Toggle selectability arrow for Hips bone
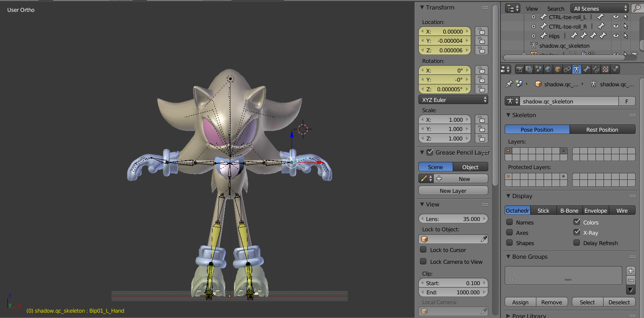Image resolution: width=644 pixels, height=318 pixels. click(x=626, y=36)
